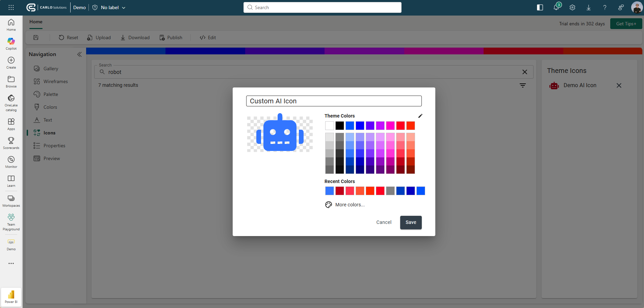Open the Wireframes section

click(x=55, y=81)
